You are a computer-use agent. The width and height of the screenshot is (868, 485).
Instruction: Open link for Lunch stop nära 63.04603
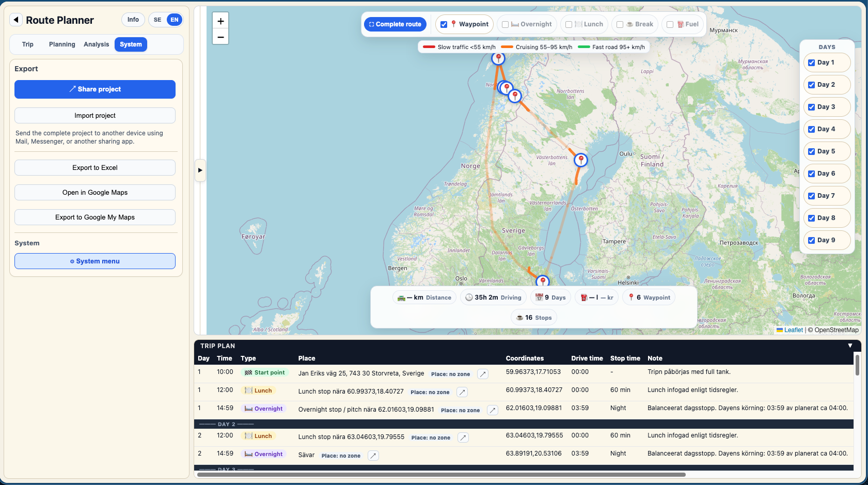tap(463, 437)
